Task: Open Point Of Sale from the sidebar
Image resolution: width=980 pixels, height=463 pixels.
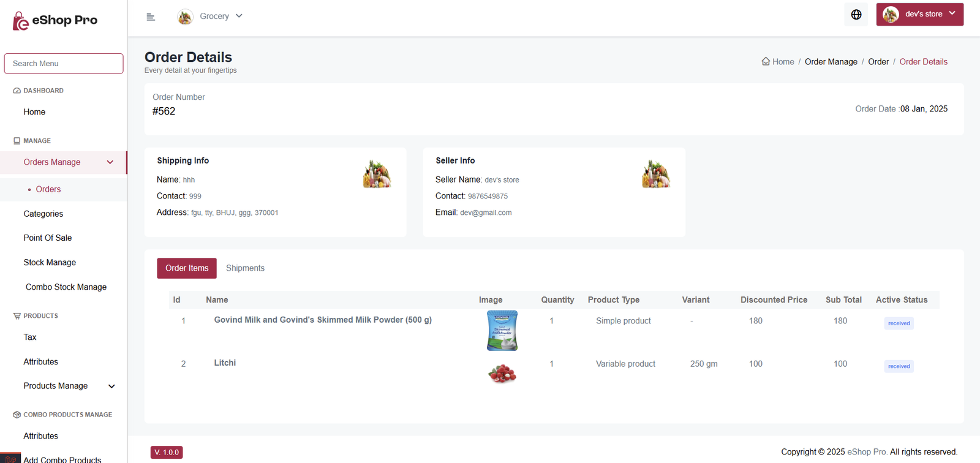Action: [x=48, y=238]
